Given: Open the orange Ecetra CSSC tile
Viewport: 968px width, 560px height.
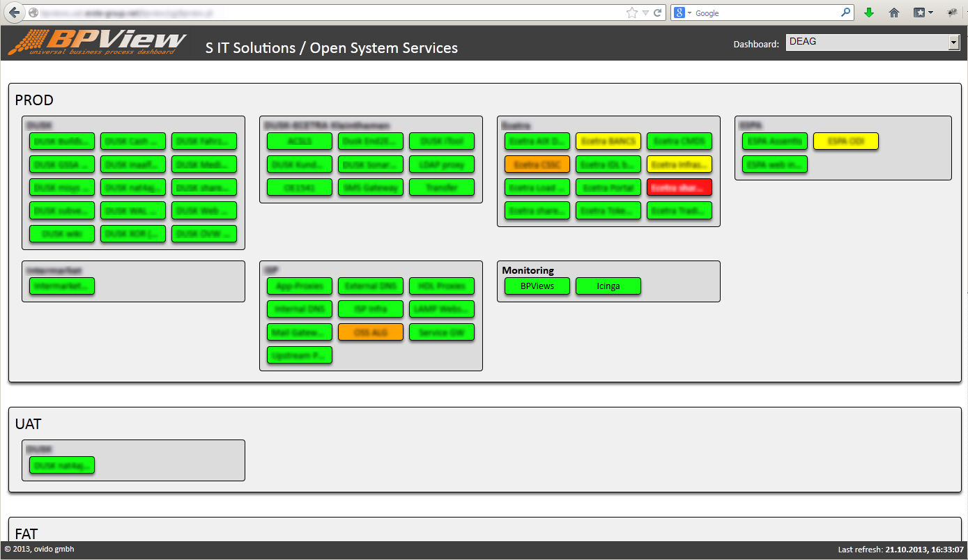Looking at the screenshot, I should tap(537, 164).
